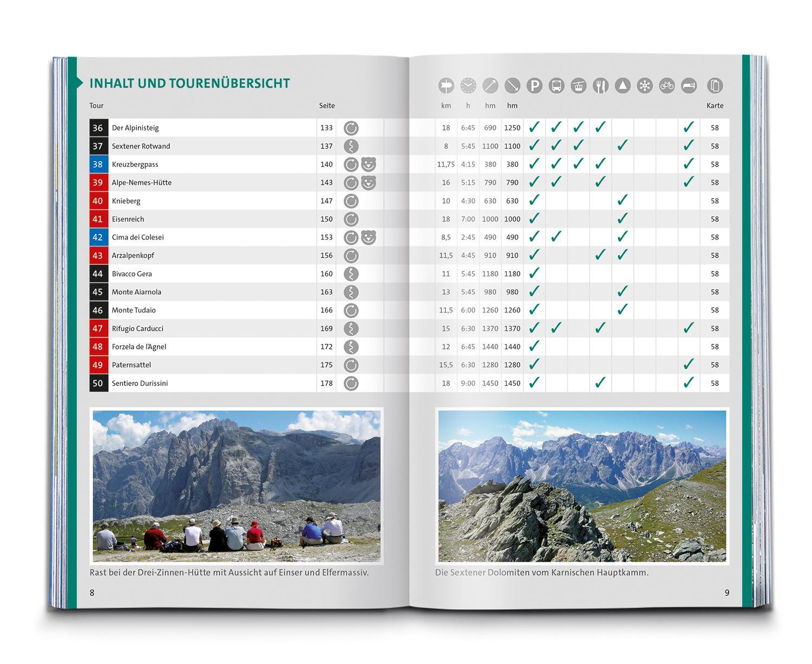This screenshot has height=664, width=812.
Task: Click the cable car icon
Action: click(579, 86)
